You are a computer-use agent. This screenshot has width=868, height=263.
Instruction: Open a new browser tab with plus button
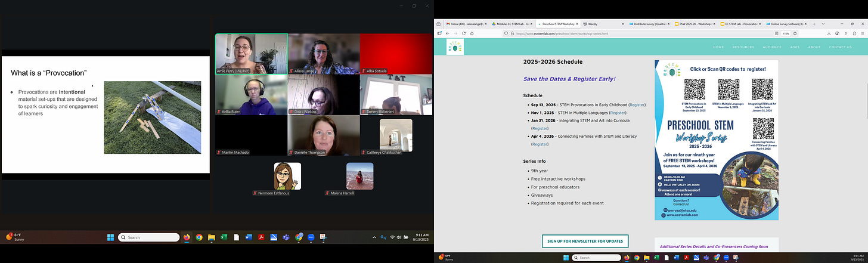tap(814, 24)
